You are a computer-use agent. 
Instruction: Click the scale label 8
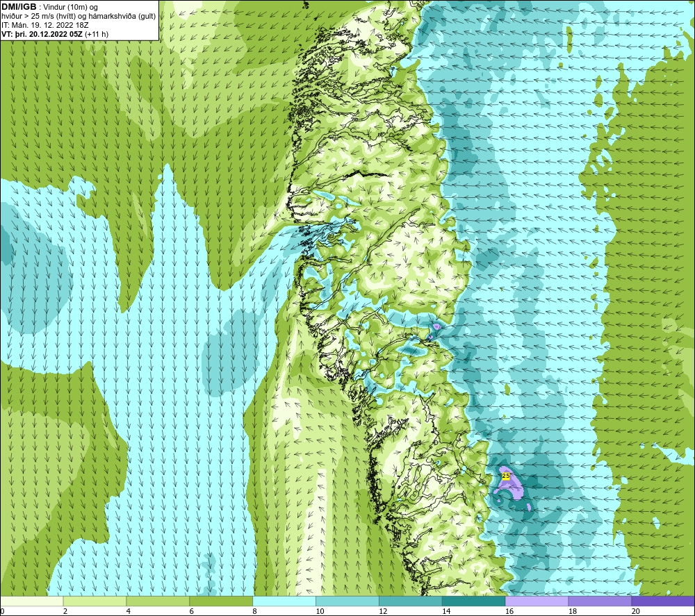[x=255, y=611]
